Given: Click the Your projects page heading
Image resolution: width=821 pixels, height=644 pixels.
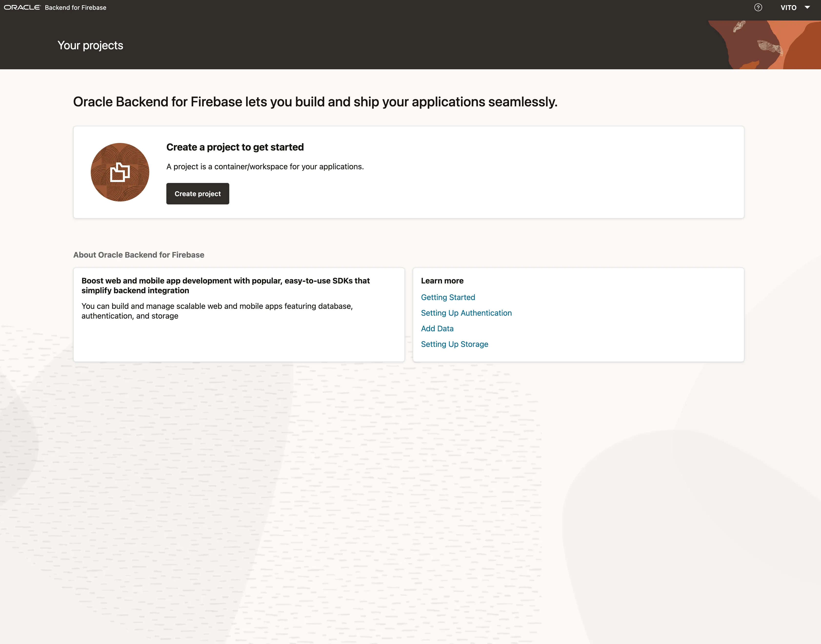Looking at the screenshot, I should tap(90, 45).
